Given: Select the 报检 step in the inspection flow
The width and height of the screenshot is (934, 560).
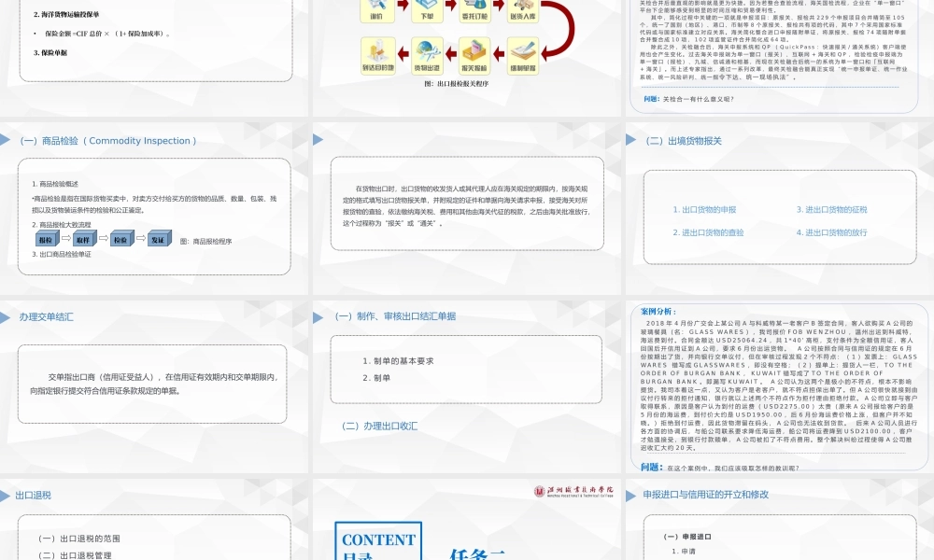Looking at the screenshot, I should coord(46,239).
